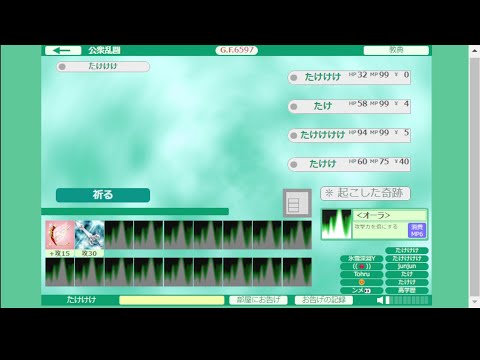The width and height of the screenshot is (480, 360).
Task: Click the scrollbar down arrow
Action: click(475, 302)
